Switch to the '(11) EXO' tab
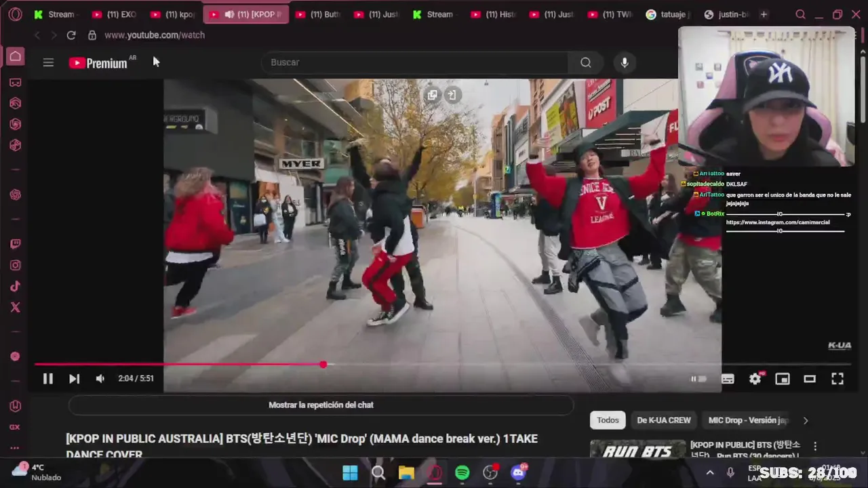Image resolution: width=868 pixels, height=488 pixels. pyautogui.click(x=114, y=14)
